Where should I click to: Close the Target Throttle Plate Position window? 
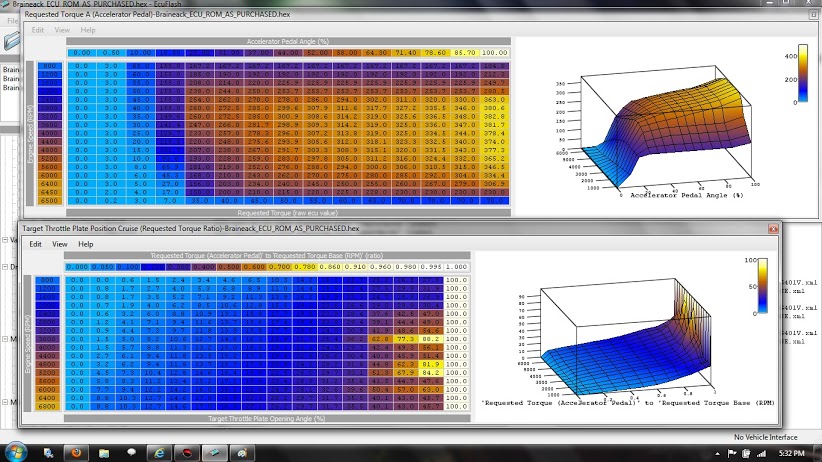(x=773, y=228)
